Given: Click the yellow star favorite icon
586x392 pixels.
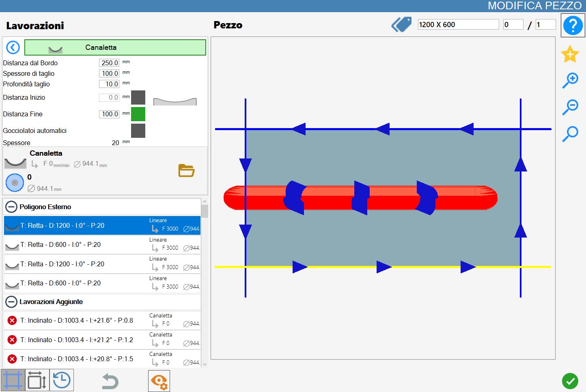Looking at the screenshot, I should click(x=570, y=54).
